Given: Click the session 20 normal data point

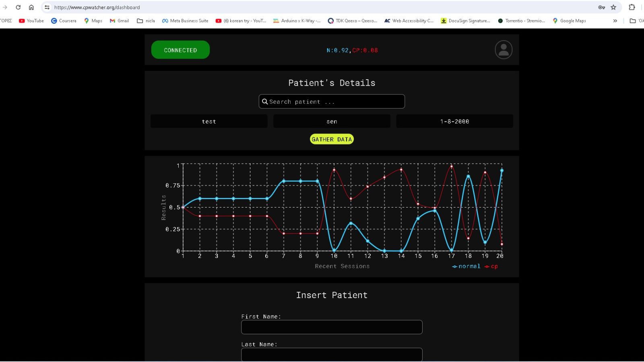Looking at the screenshot, I should coord(502,171).
